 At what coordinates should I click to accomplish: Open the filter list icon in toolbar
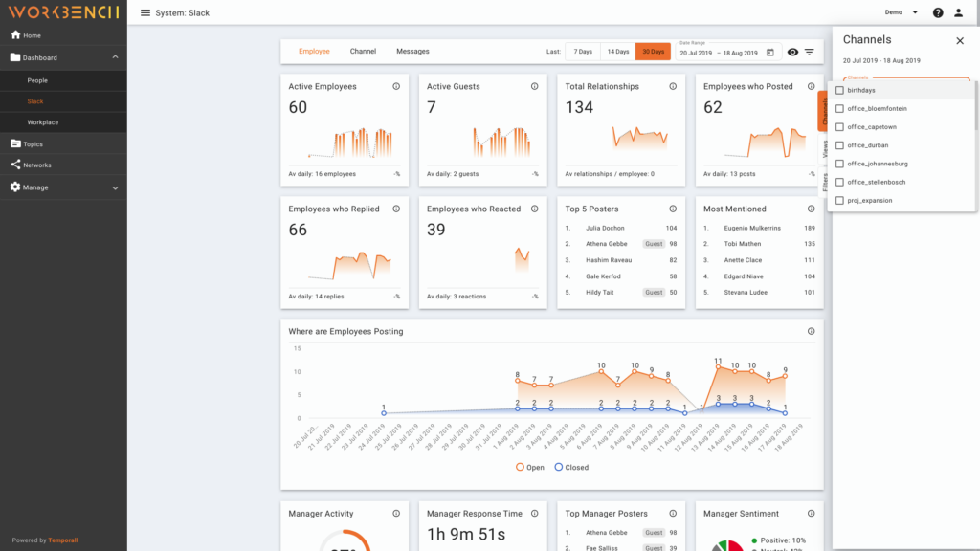tap(809, 52)
